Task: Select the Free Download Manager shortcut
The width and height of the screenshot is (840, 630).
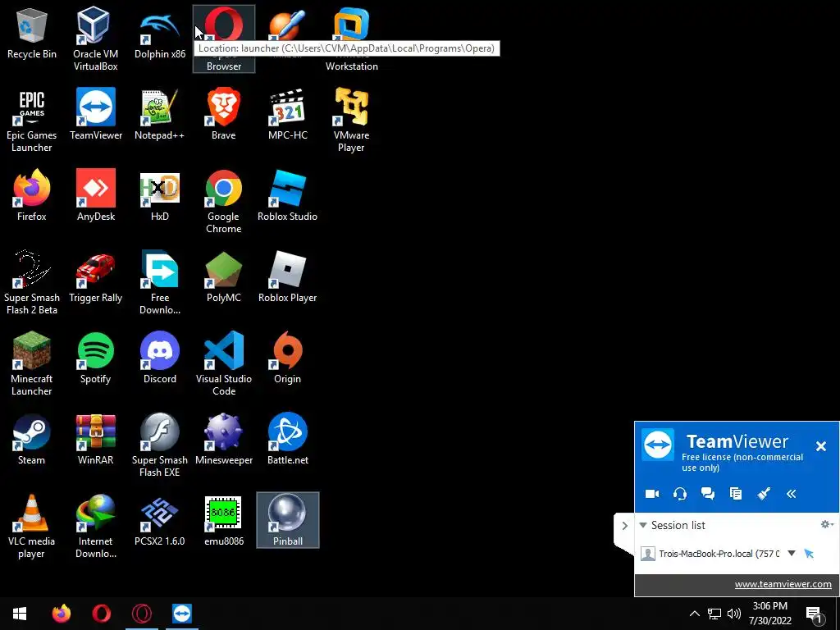Action: click(x=160, y=283)
